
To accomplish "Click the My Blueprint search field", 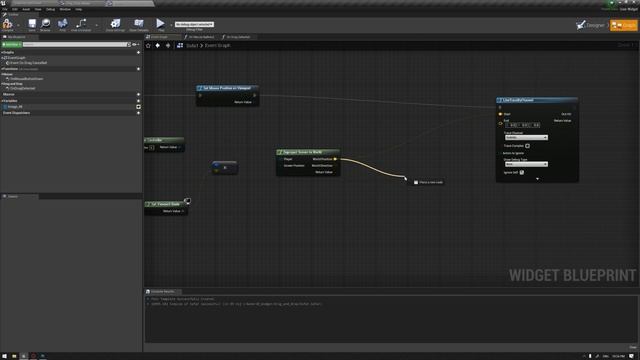I will point(76,44).
